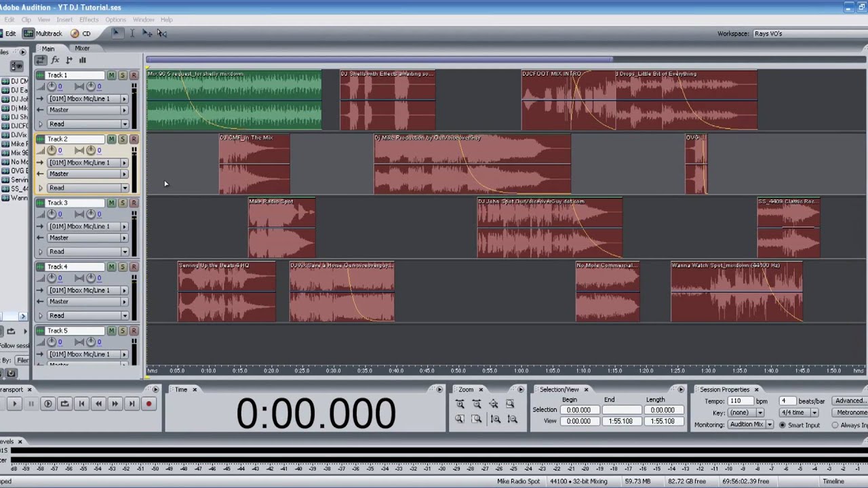Click Track 1 pan knob
Viewport: 868px width, 488px height.
[x=91, y=86]
